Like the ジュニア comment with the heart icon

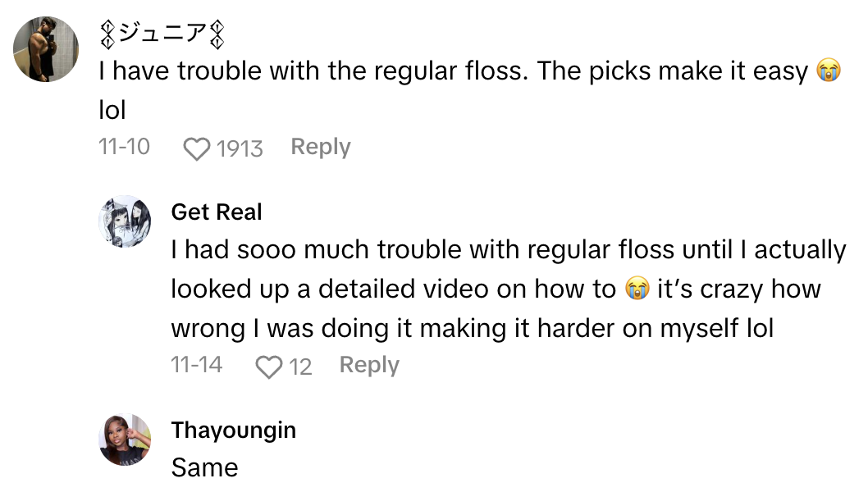[196, 148]
